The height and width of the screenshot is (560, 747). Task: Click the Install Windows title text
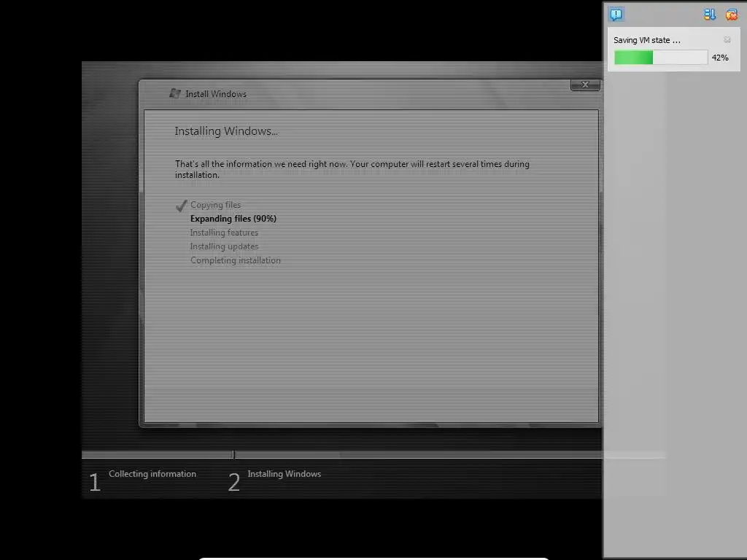click(216, 94)
